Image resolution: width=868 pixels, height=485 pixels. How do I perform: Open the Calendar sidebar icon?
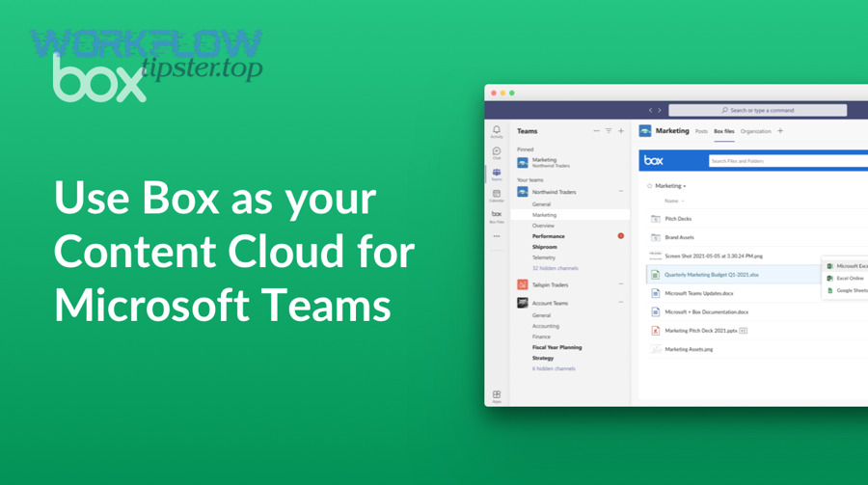point(497,196)
